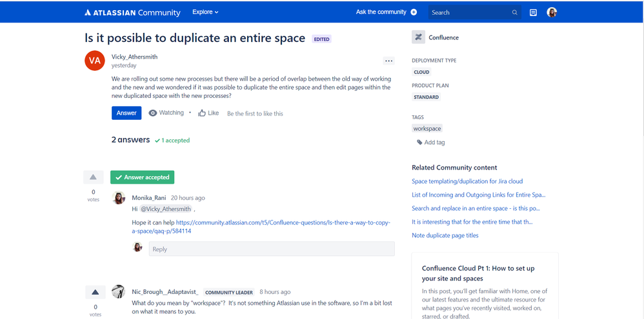Open Note duplicate page titles link
Screen dimensions: 644x319
(445, 235)
